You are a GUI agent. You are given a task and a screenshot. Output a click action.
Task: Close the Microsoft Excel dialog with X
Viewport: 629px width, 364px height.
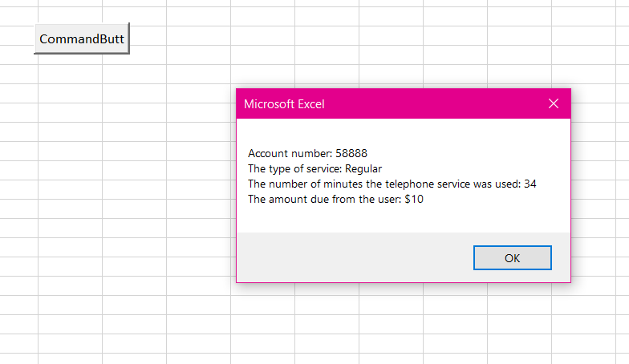(x=553, y=103)
